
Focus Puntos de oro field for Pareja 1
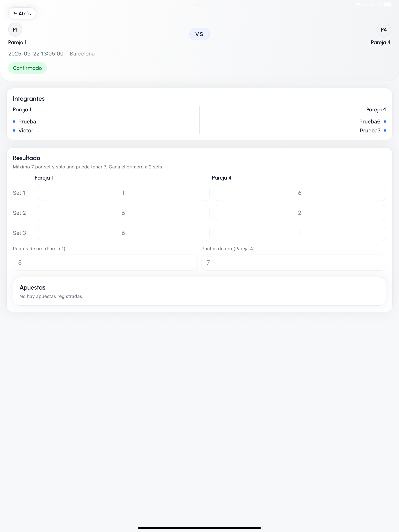(105, 263)
